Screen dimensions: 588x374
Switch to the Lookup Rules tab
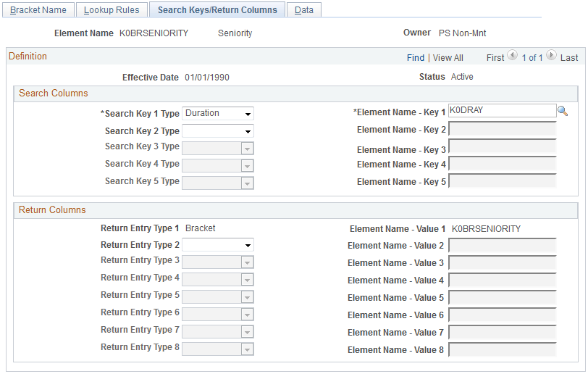[x=112, y=9]
